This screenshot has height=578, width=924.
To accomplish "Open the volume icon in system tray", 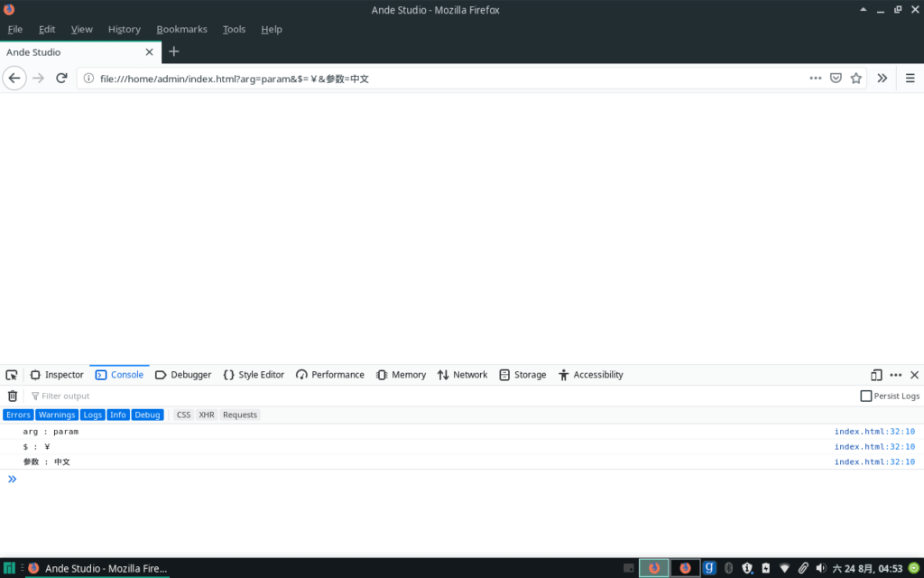I will [x=822, y=568].
